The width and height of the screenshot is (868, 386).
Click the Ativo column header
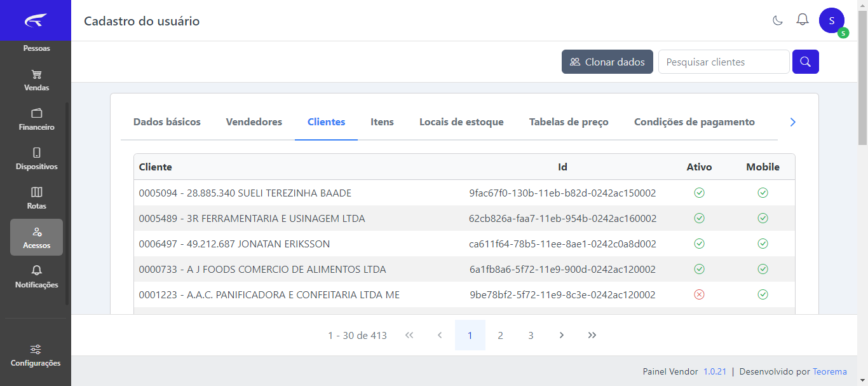click(700, 167)
